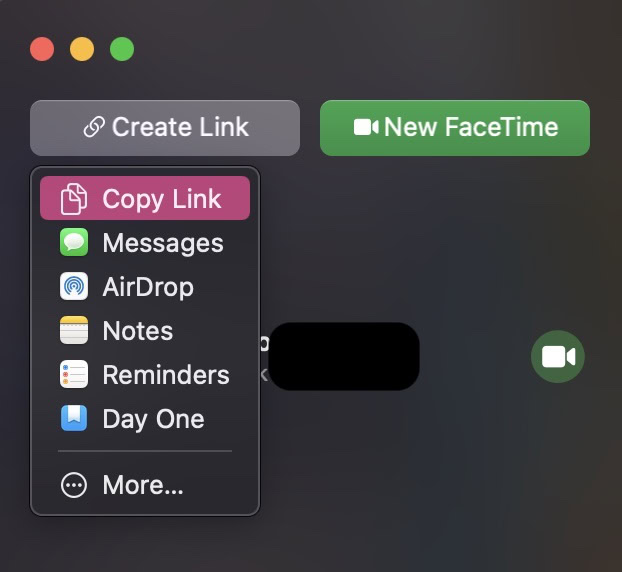Choose the Notes label in share menu
Viewport: 622px width, 572px height.
pyautogui.click(x=138, y=331)
